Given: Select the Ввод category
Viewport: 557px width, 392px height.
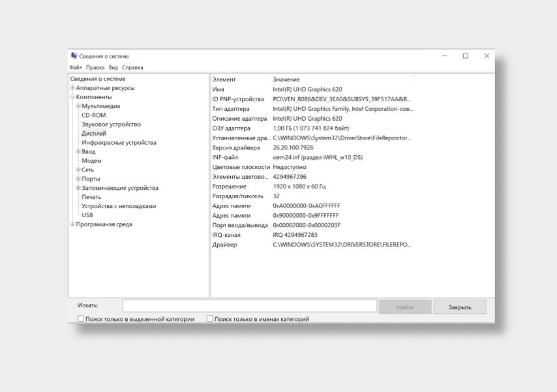Looking at the screenshot, I should 89,151.
